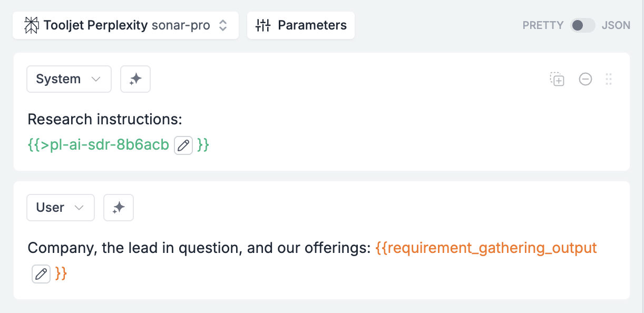
Task: Click the sparkle icon beside System
Action: click(x=135, y=79)
